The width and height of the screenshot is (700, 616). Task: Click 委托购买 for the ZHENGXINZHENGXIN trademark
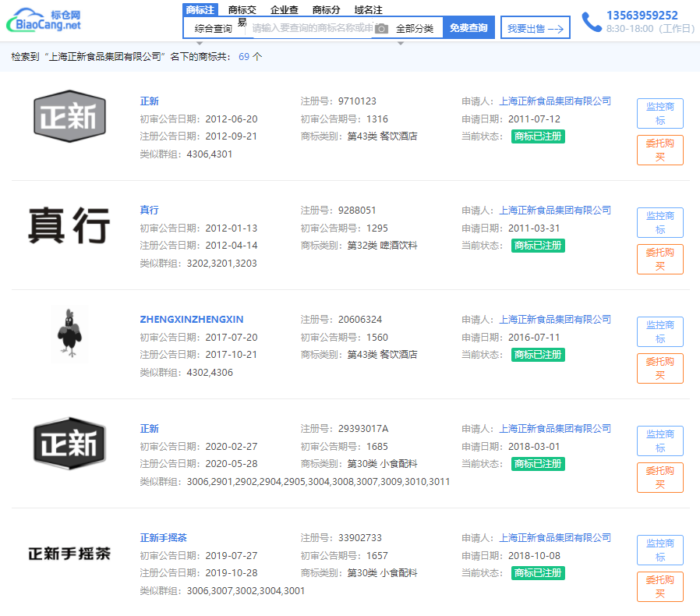[x=659, y=368]
